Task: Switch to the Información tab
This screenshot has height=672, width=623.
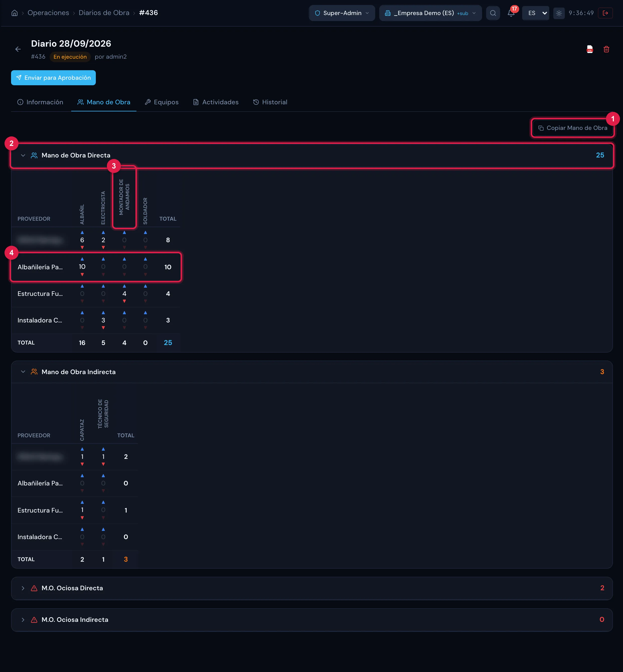Action: click(x=40, y=102)
